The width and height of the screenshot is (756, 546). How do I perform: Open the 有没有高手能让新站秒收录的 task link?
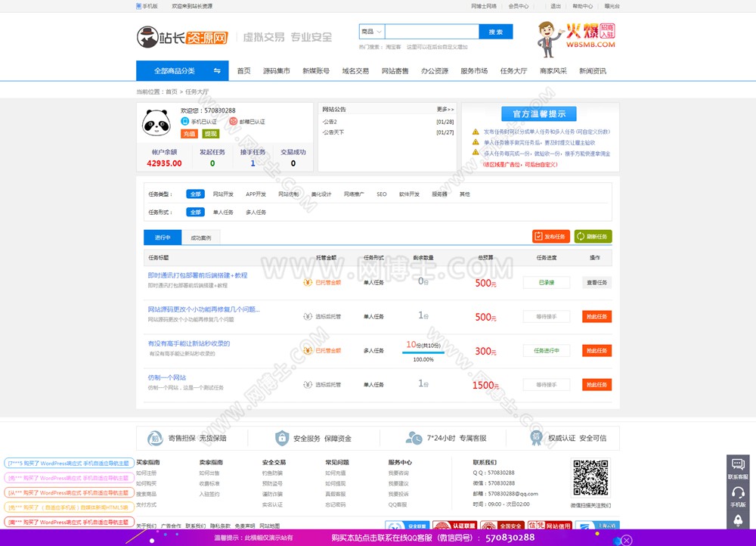click(189, 343)
